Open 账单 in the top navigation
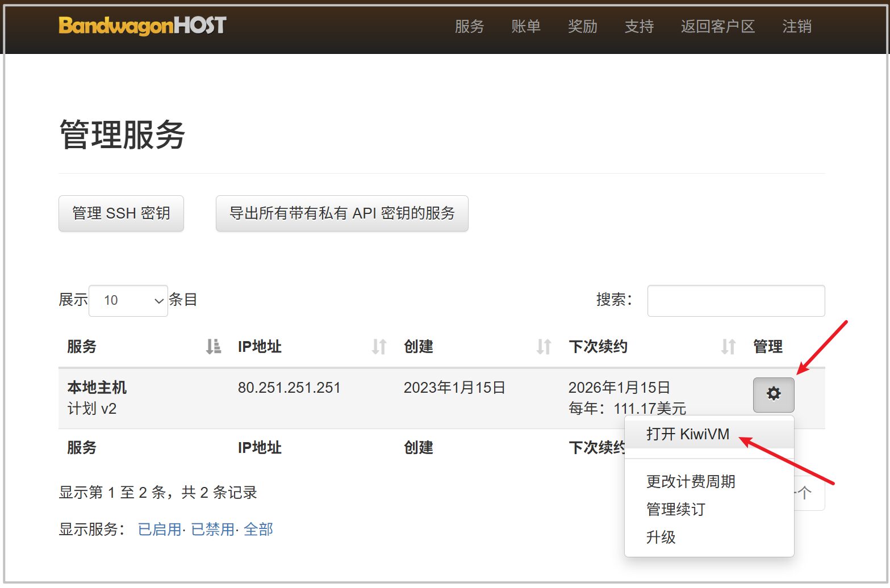890x588 pixels. [x=525, y=27]
